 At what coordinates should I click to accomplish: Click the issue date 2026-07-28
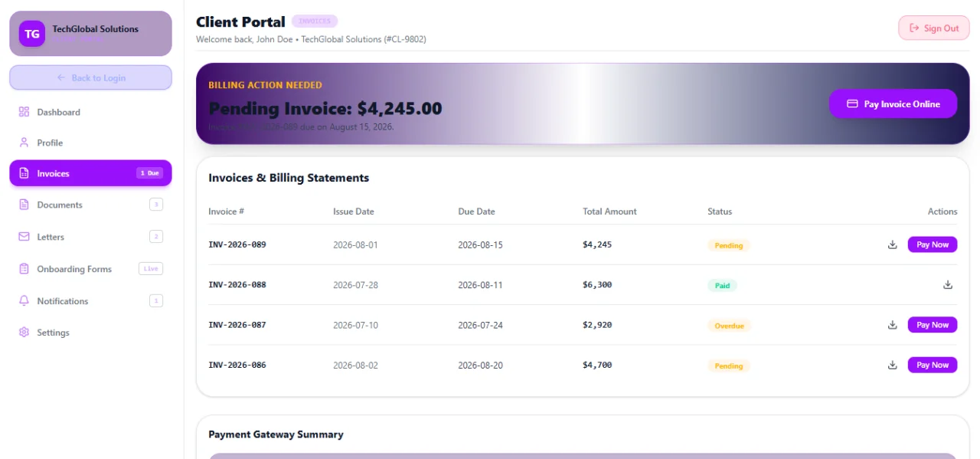pyautogui.click(x=355, y=285)
